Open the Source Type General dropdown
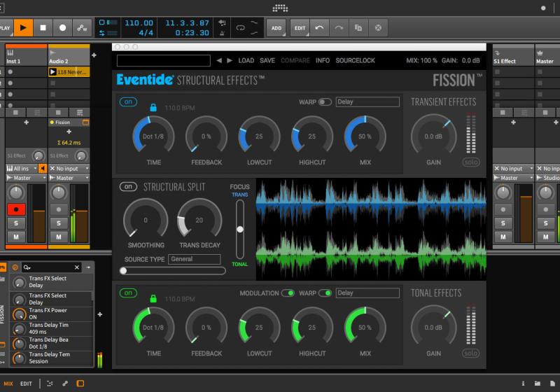The image size is (560, 392). click(x=195, y=259)
